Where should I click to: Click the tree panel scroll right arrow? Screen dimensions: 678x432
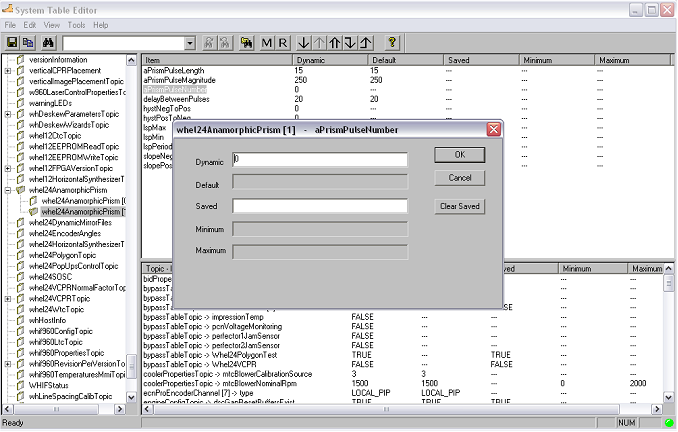click(x=120, y=409)
